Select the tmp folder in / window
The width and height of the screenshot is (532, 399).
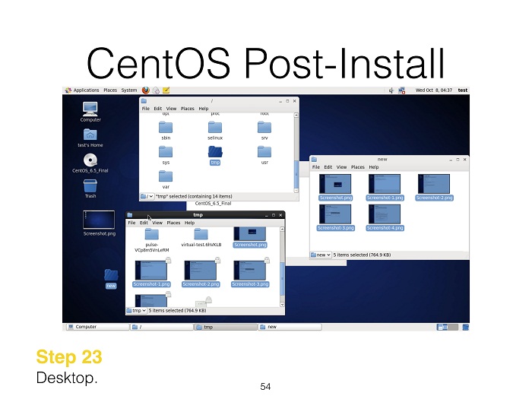click(x=215, y=155)
